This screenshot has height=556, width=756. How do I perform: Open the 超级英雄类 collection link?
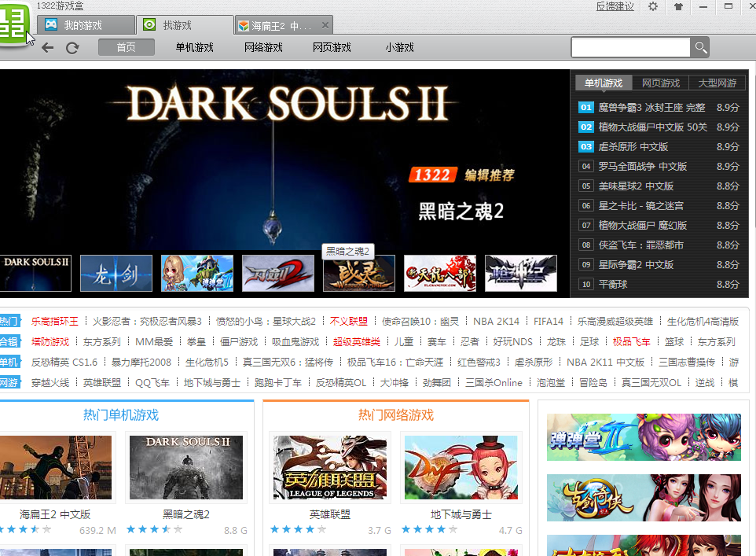pos(356,342)
